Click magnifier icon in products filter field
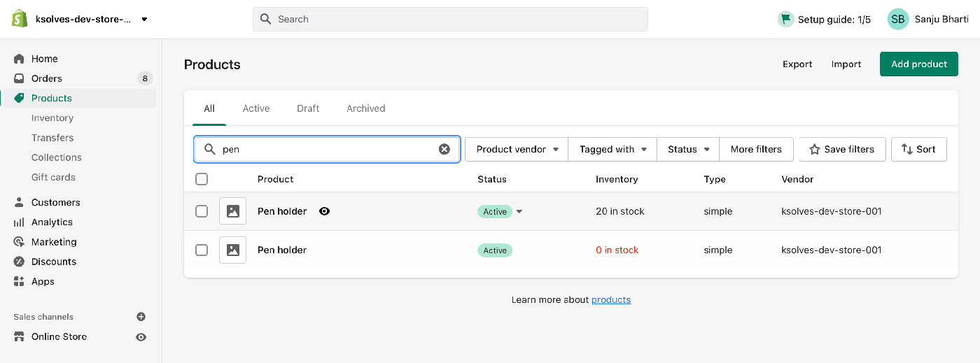The width and height of the screenshot is (980, 363). pyautogui.click(x=209, y=149)
